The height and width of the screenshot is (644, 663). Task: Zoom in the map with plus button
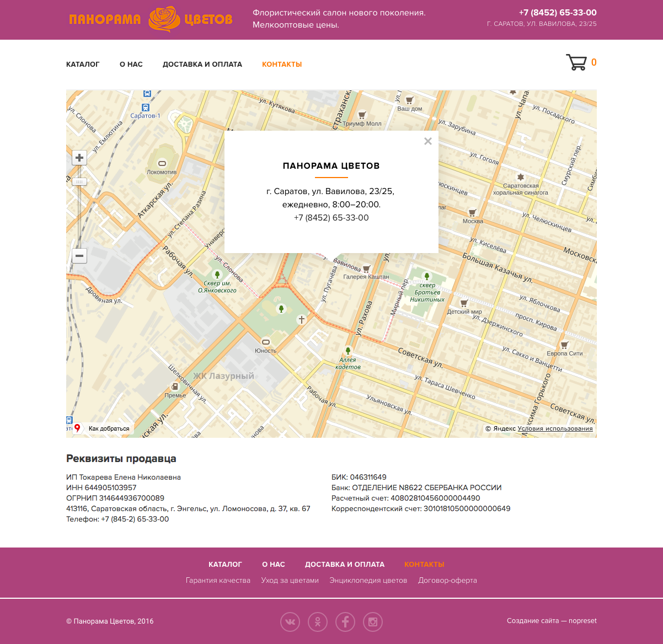click(x=79, y=158)
